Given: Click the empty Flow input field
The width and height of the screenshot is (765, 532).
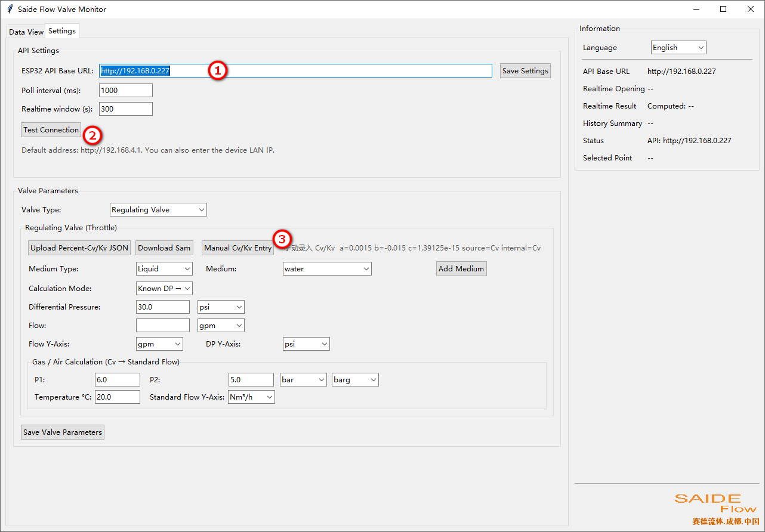Looking at the screenshot, I should 163,326.
